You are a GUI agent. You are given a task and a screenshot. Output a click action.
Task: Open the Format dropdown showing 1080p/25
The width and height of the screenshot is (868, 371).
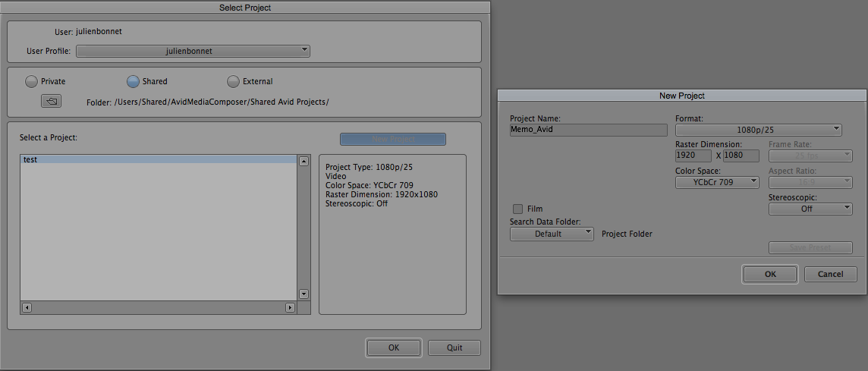(x=758, y=130)
